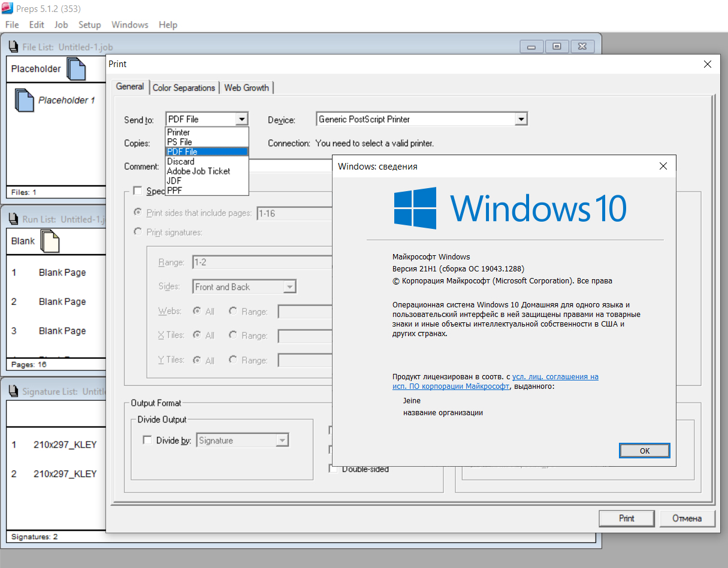Viewport: 728px width, 568px height.
Task: Click the Отмена button
Action: pos(687,518)
